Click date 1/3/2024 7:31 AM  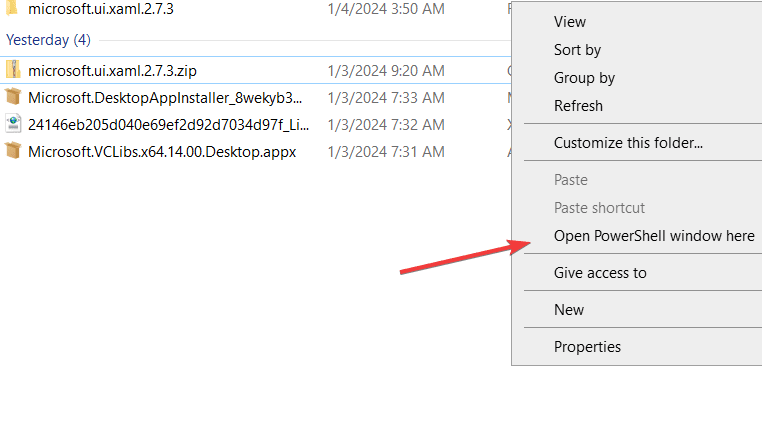coord(386,152)
